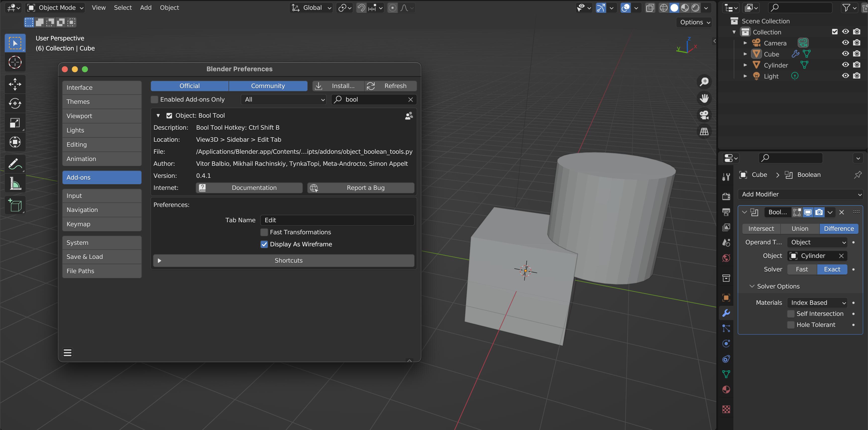Open the Physics properties tab

click(726, 343)
